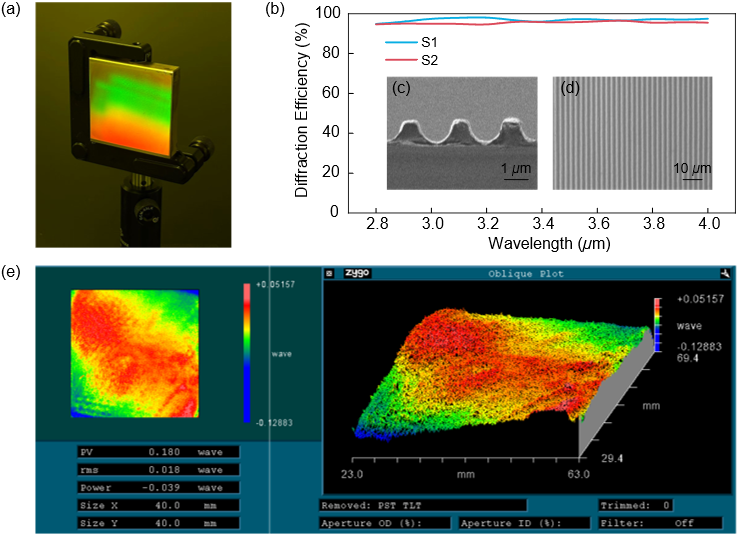
Task: Click the square window-menu icon beside zygo logo
Action: (329, 273)
